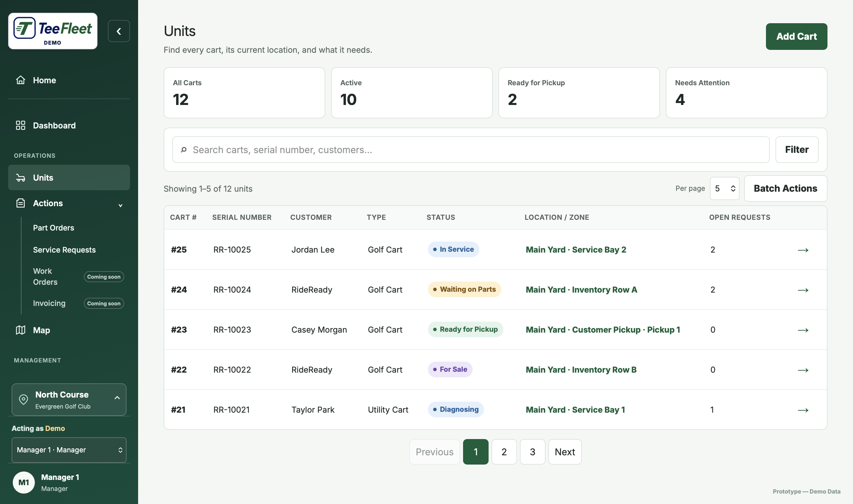Open the row arrow for cart #21
Image resolution: width=853 pixels, height=504 pixels.
(x=803, y=410)
